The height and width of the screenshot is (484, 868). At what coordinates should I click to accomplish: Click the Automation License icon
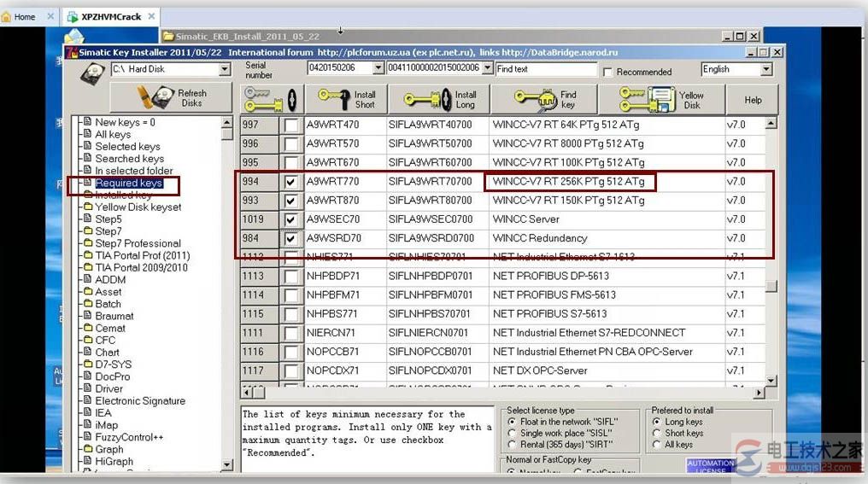pyautogui.click(x=710, y=466)
